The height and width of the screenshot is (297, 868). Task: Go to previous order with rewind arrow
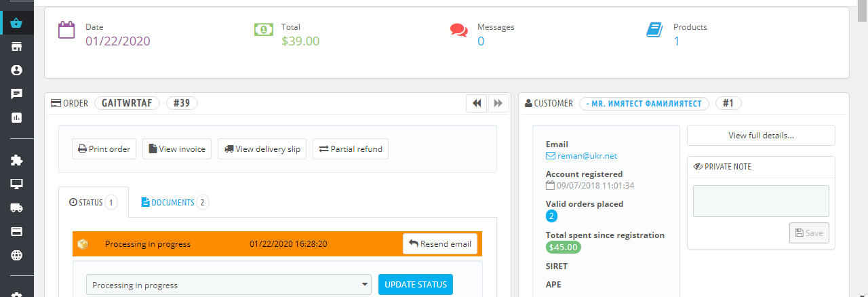pos(477,103)
